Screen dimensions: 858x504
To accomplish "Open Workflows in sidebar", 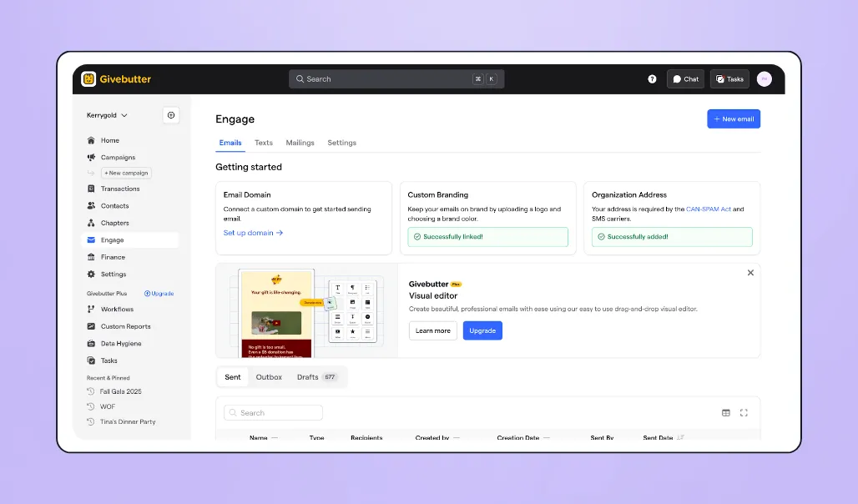I will click(x=130, y=310).
